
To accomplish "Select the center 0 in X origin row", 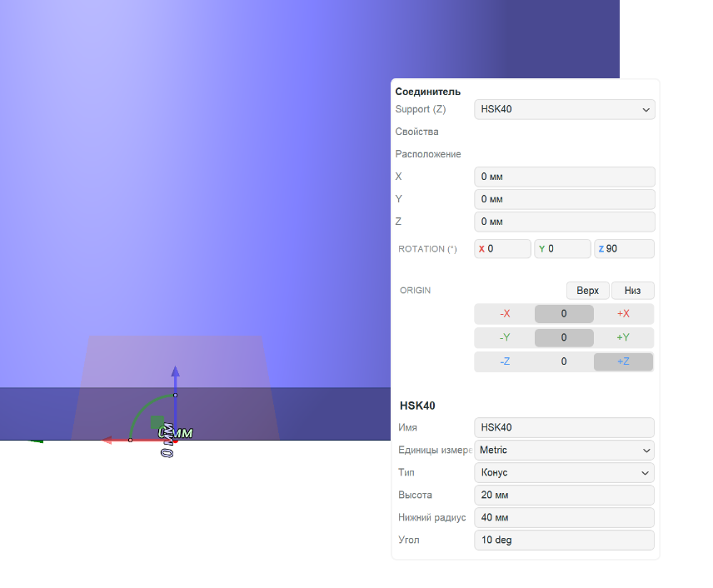I will tap(564, 314).
